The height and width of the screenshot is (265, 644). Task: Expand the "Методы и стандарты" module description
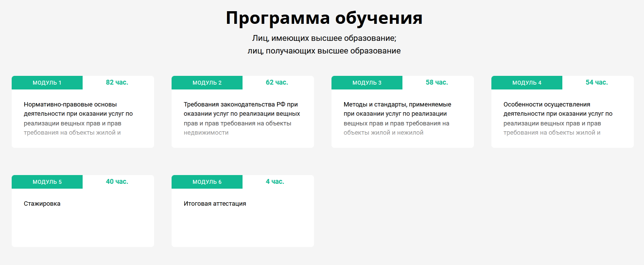[398, 118]
